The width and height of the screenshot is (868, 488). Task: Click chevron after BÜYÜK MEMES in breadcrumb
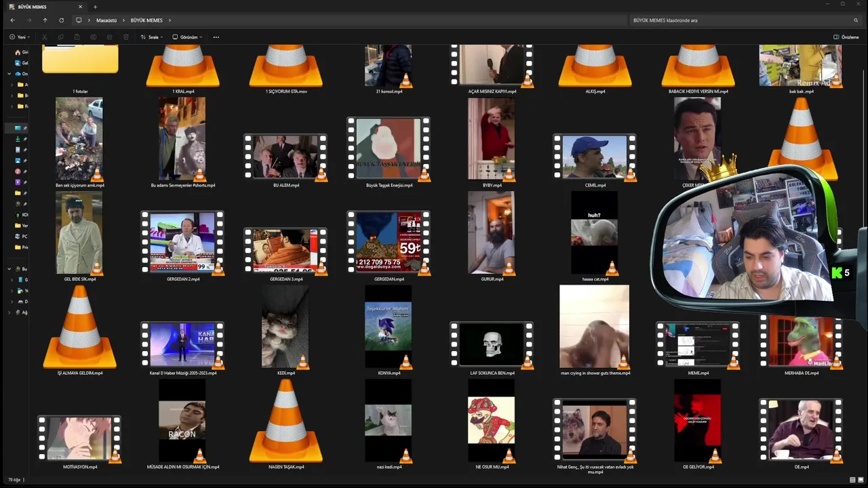170,20
